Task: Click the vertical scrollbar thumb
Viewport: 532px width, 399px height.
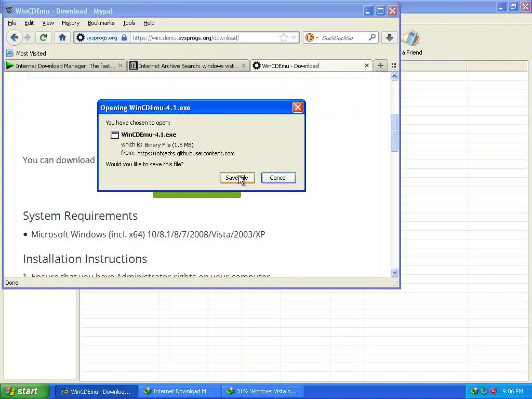Action: pos(394,132)
